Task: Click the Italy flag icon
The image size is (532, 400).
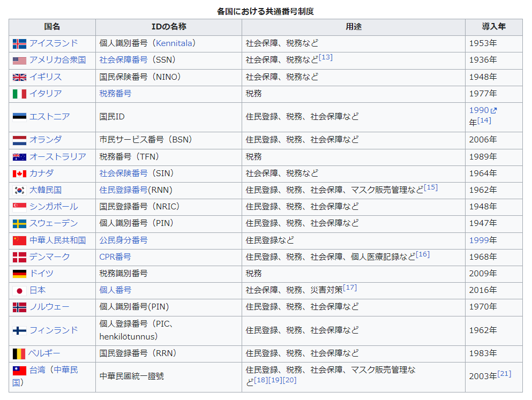Action: (x=19, y=94)
